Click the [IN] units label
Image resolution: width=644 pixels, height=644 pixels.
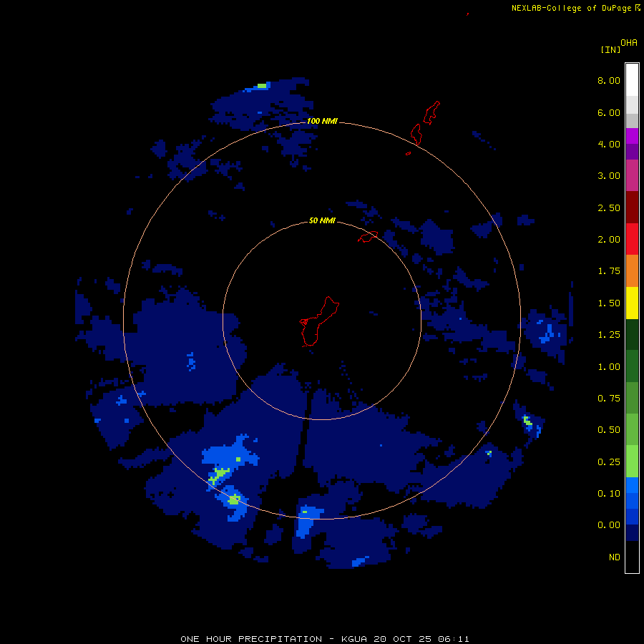[611, 49]
